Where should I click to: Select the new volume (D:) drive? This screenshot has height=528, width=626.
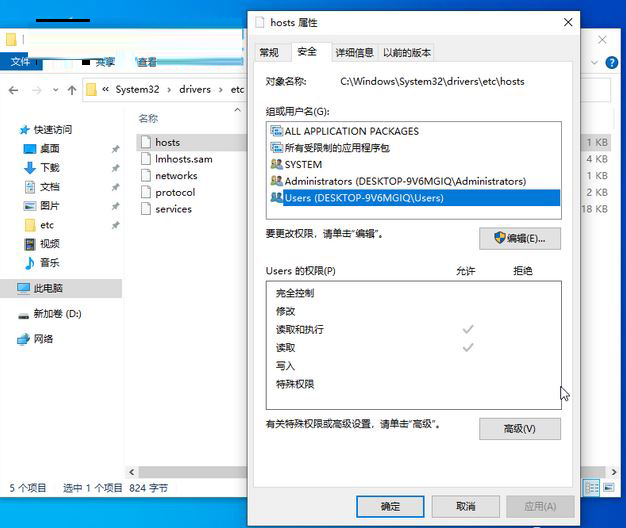[x=56, y=314]
